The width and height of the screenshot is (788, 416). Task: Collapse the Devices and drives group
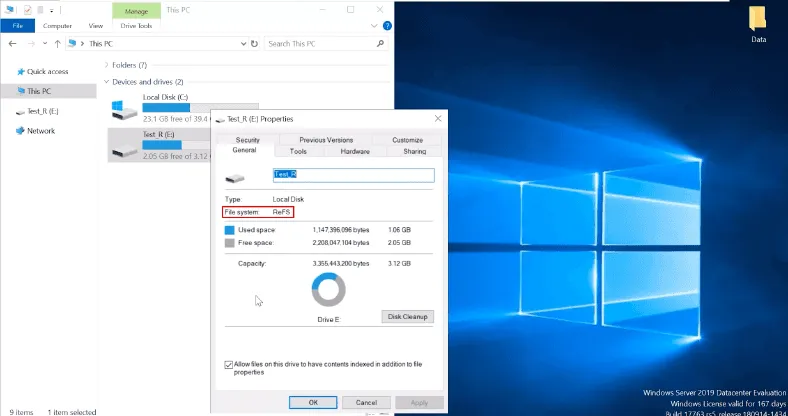pos(107,82)
